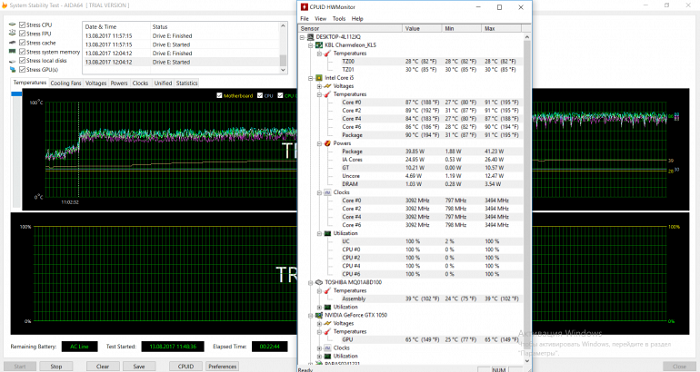The width and height of the screenshot is (700, 372).
Task: Collapse the Intel Core i5 Temperatures node
Action: point(319,94)
